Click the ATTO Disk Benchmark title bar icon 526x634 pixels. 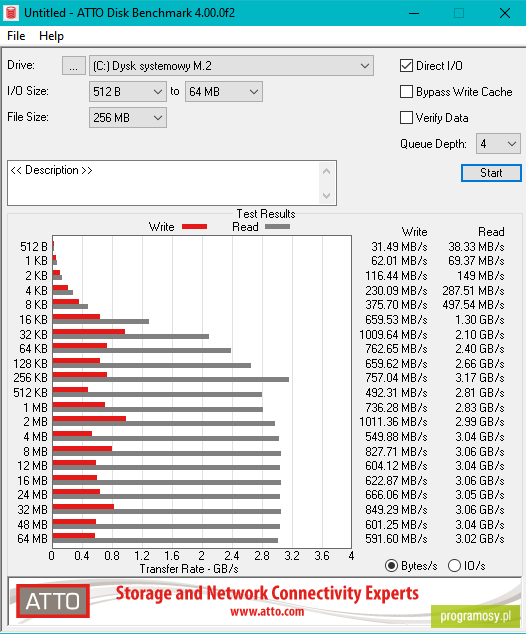pyautogui.click(x=11, y=13)
